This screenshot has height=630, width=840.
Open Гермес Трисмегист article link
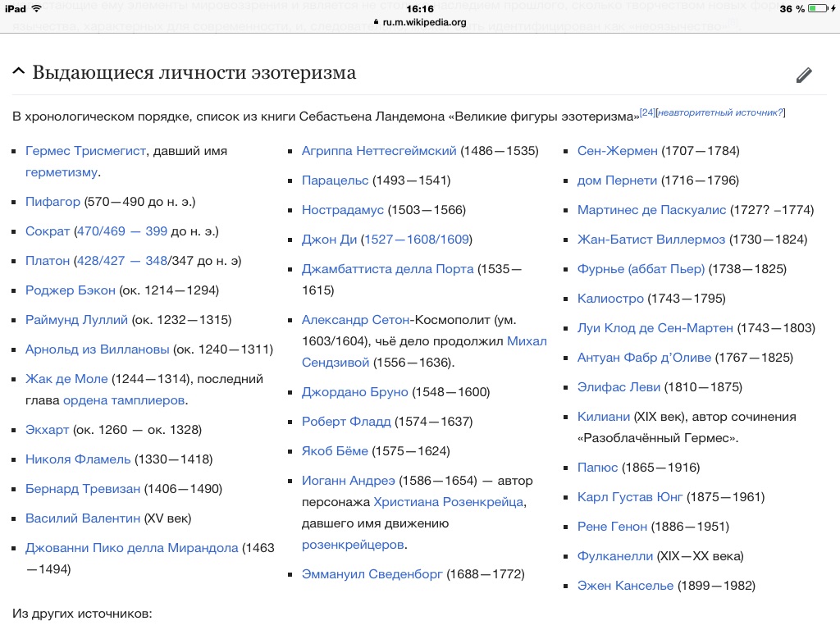85,151
